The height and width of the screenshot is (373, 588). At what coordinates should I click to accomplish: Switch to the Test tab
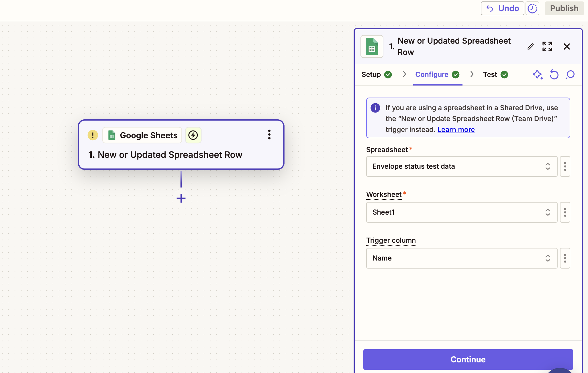pos(495,75)
